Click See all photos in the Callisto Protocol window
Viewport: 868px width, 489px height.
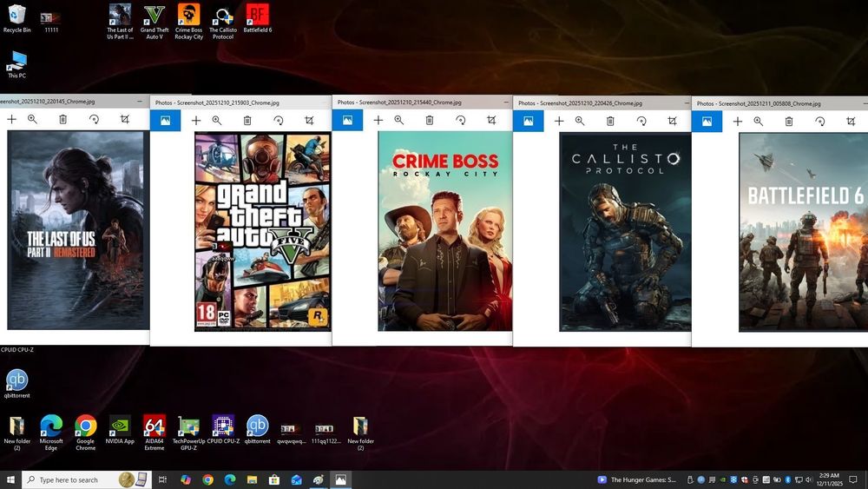pyautogui.click(x=528, y=122)
